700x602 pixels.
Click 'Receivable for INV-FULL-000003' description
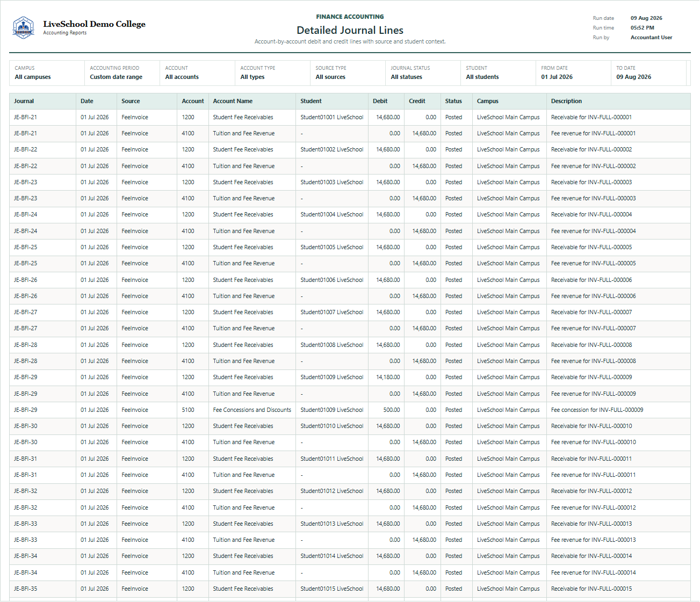click(x=591, y=182)
